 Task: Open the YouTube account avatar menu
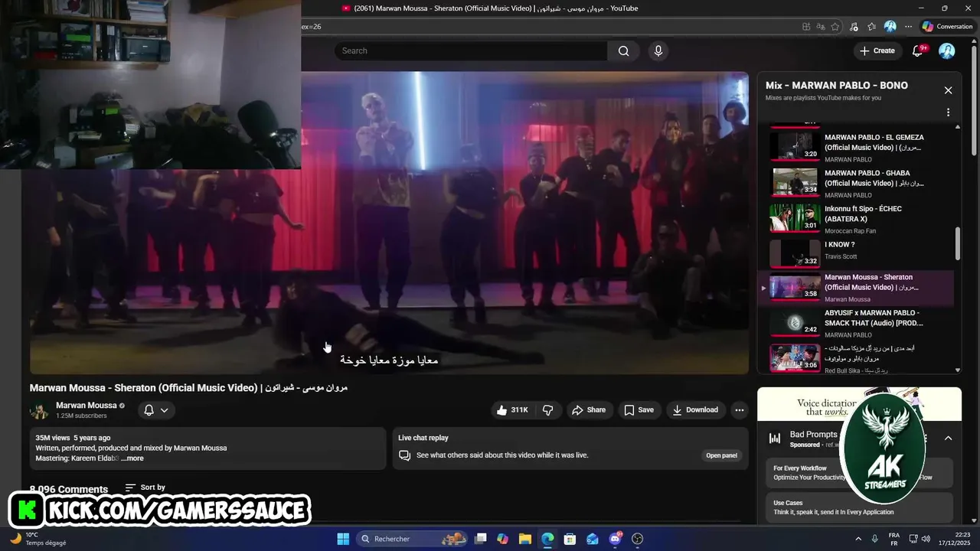tap(947, 51)
